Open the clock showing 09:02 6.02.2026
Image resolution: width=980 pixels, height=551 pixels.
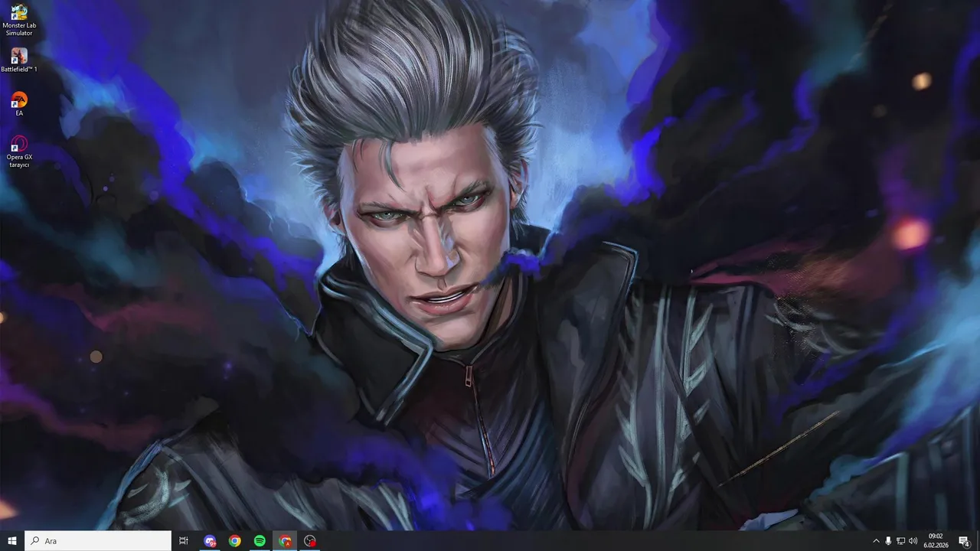936,541
